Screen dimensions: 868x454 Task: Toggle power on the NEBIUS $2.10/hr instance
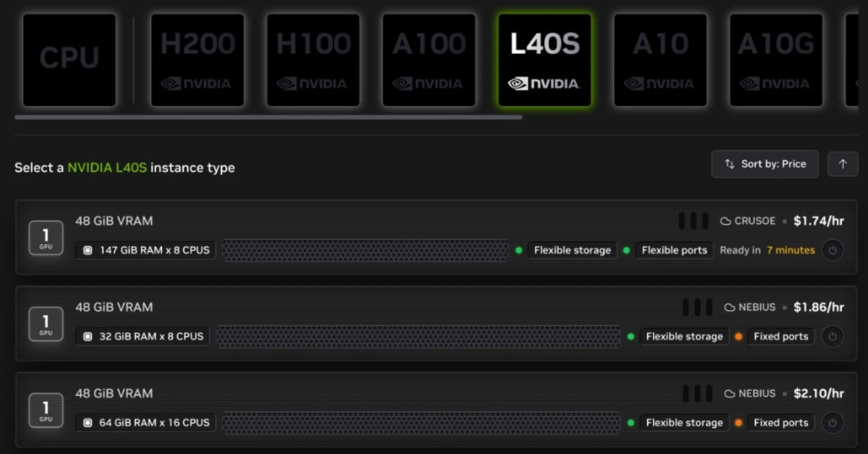832,423
